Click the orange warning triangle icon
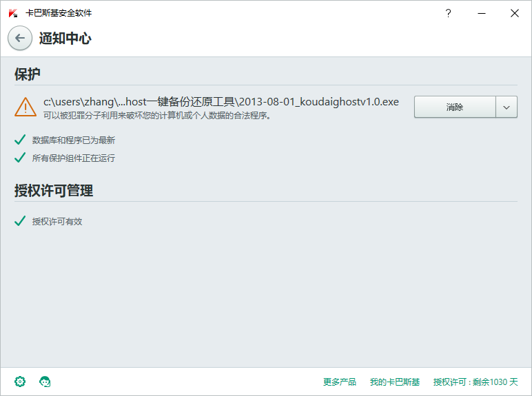 click(25, 107)
